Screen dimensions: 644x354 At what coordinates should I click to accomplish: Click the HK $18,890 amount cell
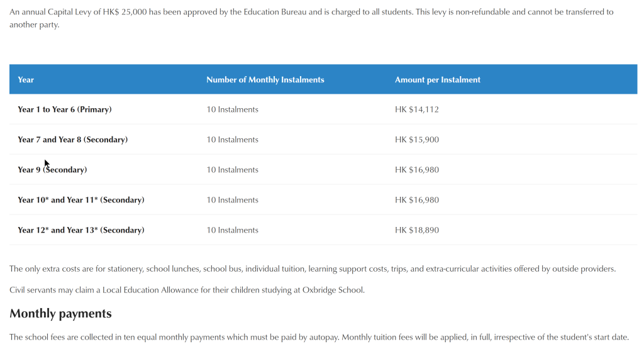(x=416, y=230)
